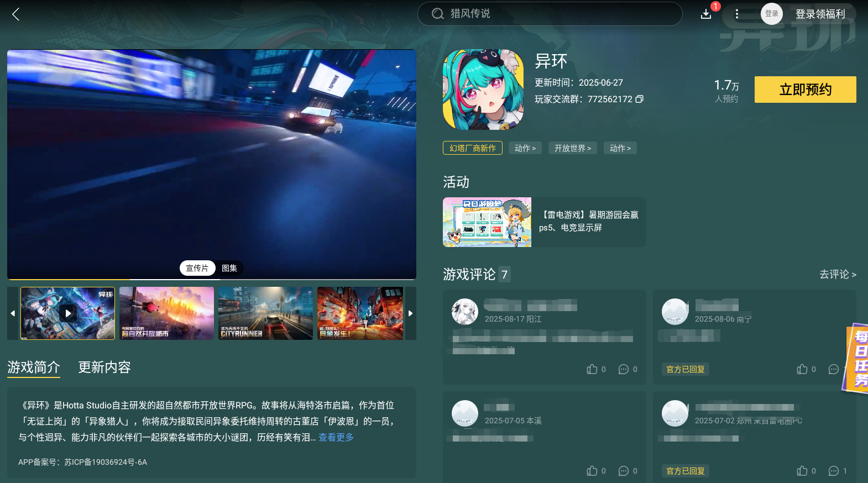The height and width of the screenshot is (483, 868).
Task: Show more screenshots with the right carousel arrow
Action: coord(410,313)
